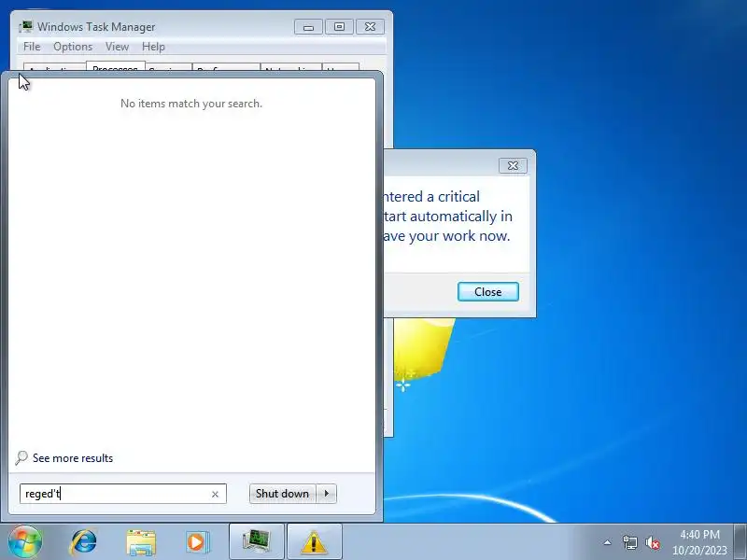Open the clock showing 4:40 PM

point(699,542)
